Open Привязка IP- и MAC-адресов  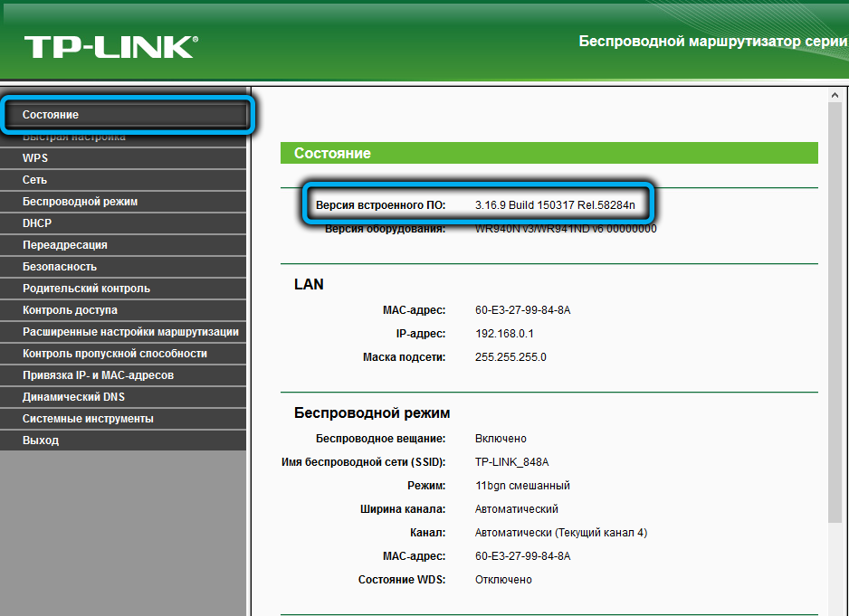98,375
